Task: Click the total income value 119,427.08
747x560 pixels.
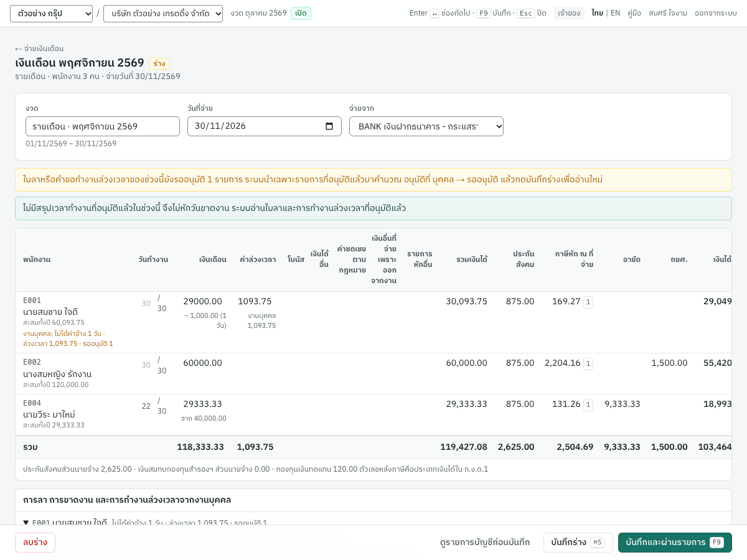Action: (x=464, y=447)
